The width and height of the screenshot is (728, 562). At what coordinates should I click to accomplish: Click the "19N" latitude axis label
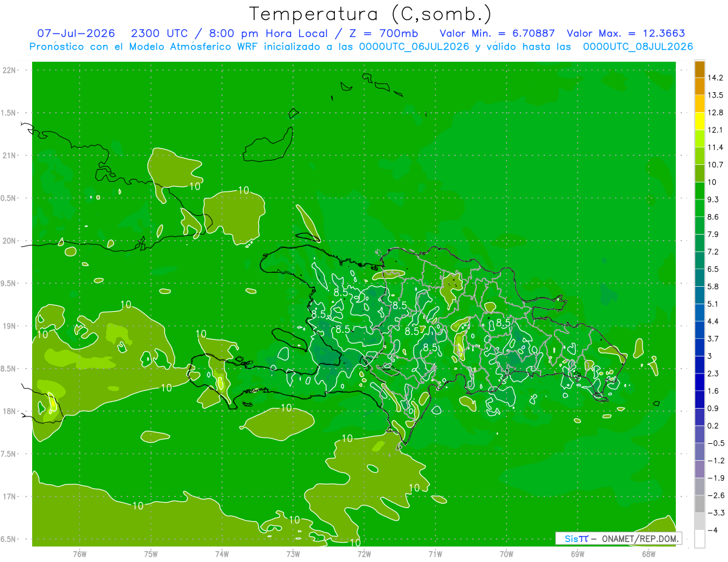coord(9,326)
